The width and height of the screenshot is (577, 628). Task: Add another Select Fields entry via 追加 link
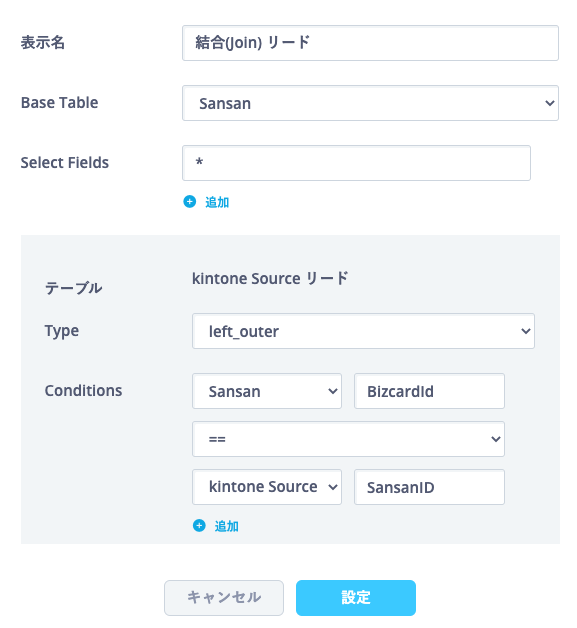(x=217, y=202)
